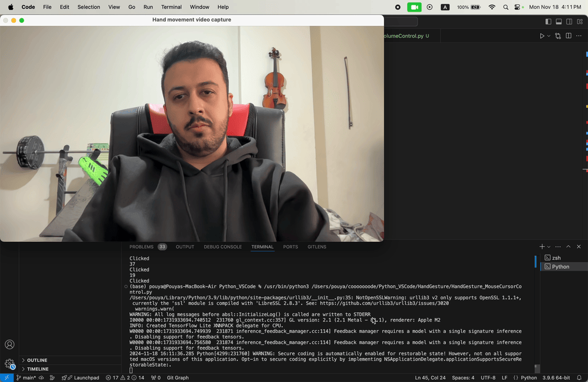
Task: Open the Window menu
Action: [200, 7]
